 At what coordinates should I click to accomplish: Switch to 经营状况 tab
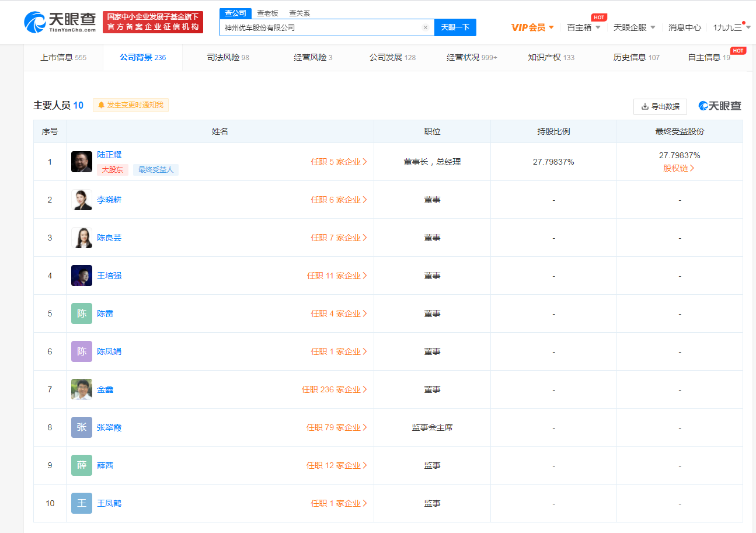472,57
